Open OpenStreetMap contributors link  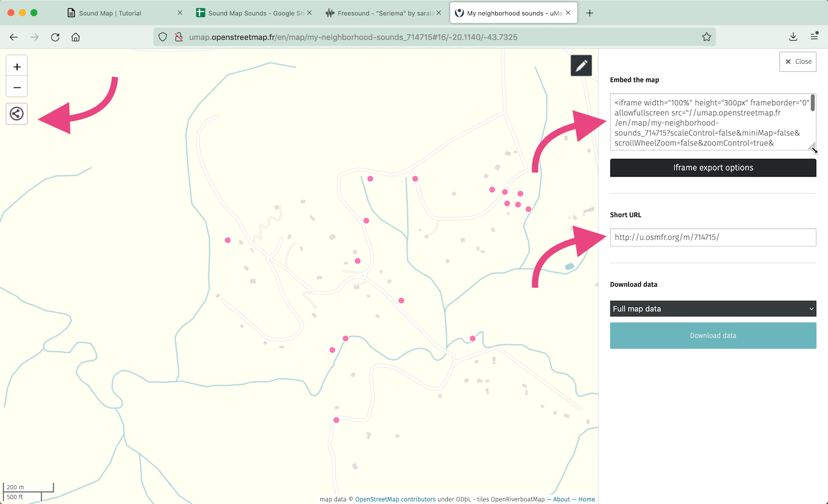(395, 499)
